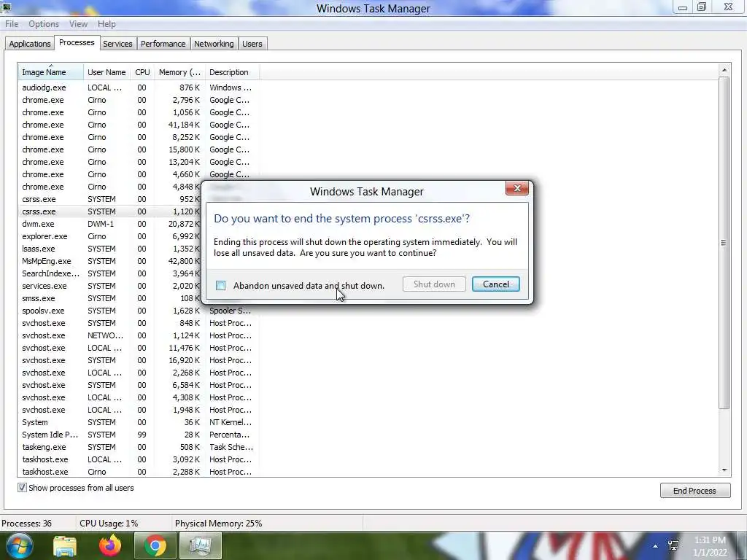The image size is (747, 560).
Task: Switch to Chrome on the taskbar
Action: [x=155, y=545]
